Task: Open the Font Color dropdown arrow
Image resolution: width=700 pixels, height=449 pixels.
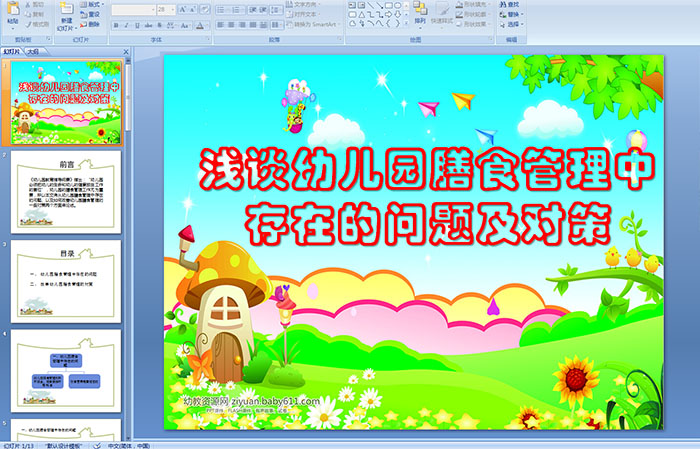Action: 207,26
